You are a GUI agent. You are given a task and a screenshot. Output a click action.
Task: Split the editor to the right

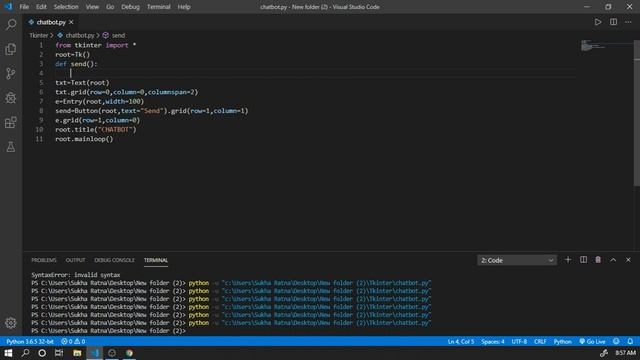pos(613,22)
